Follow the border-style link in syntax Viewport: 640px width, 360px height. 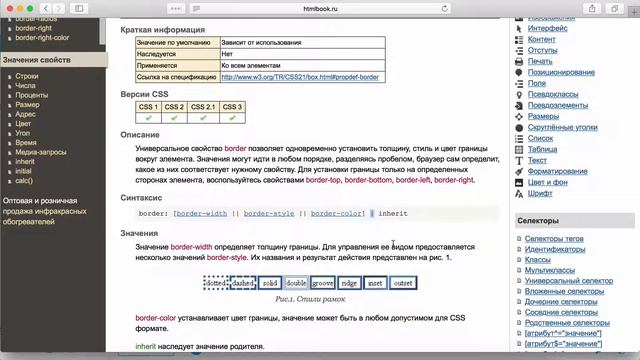pyautogui.click(x=269, y=213)
